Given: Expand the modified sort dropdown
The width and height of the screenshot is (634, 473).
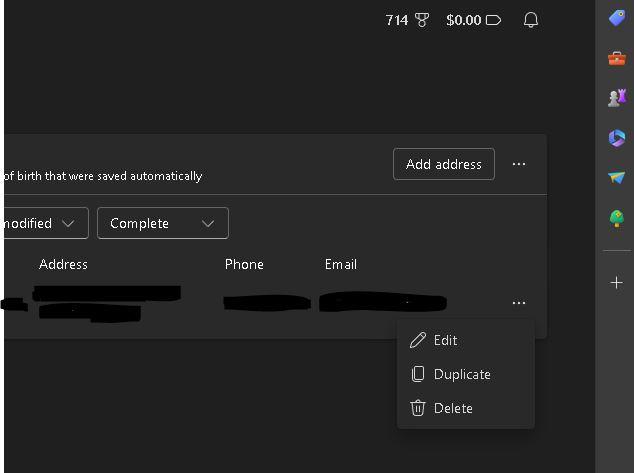Looking at the screenshot, I should pos(44,223).
